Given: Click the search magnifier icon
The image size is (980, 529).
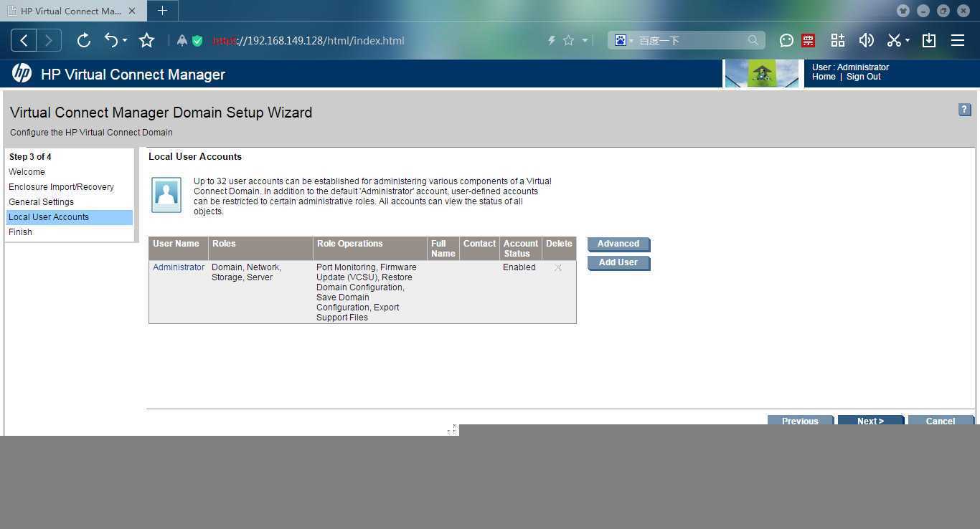Looking at the screenshot, I should (753, 41).
